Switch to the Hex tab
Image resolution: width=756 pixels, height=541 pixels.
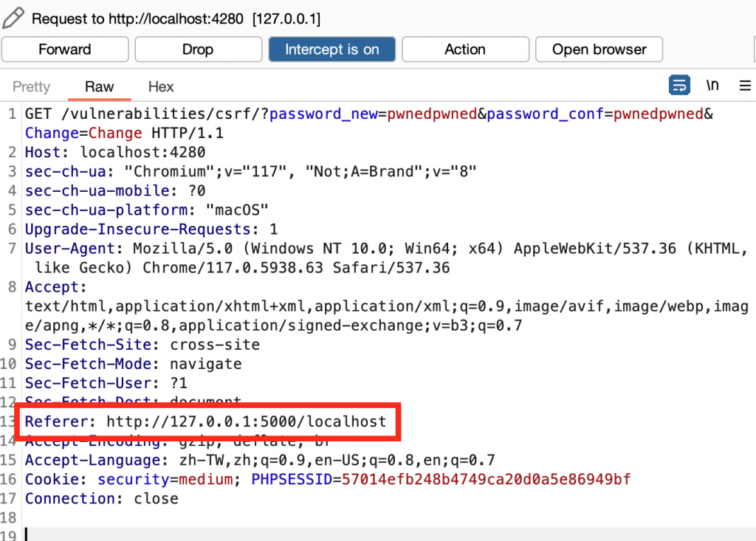[160, 87]
